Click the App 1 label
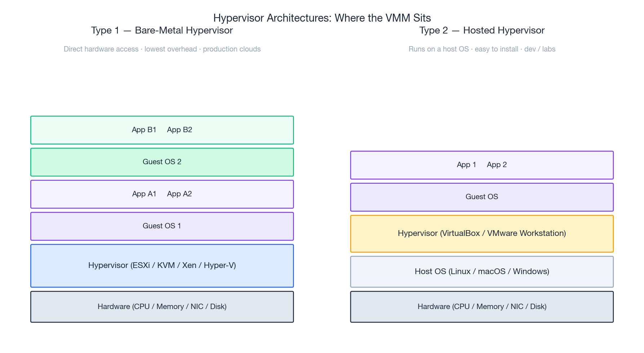The width and height of the screenshot is (644, 353). coord(466,165)
